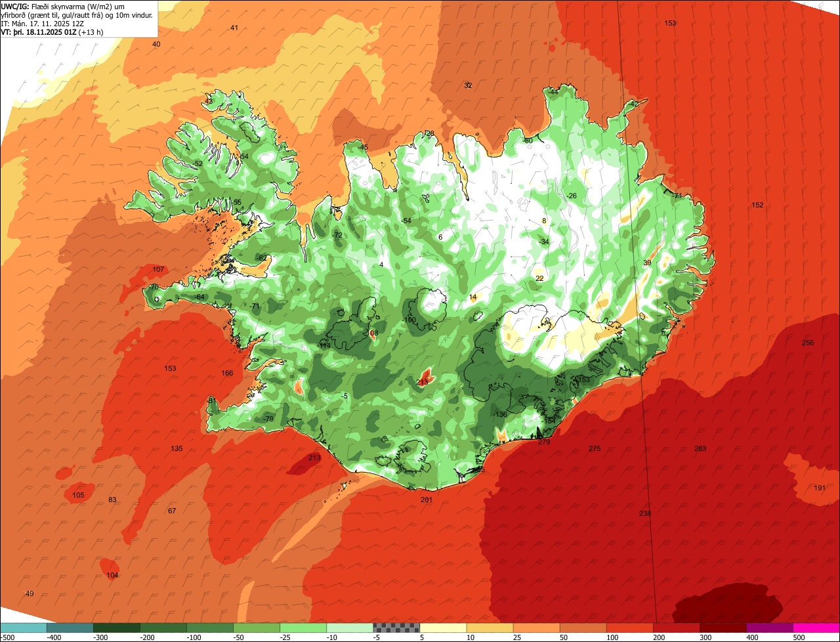The width and height of the screenshot is (840, 642).
Task: Click the map value '104' near the bottom left
Action: (x=112, y=575)
